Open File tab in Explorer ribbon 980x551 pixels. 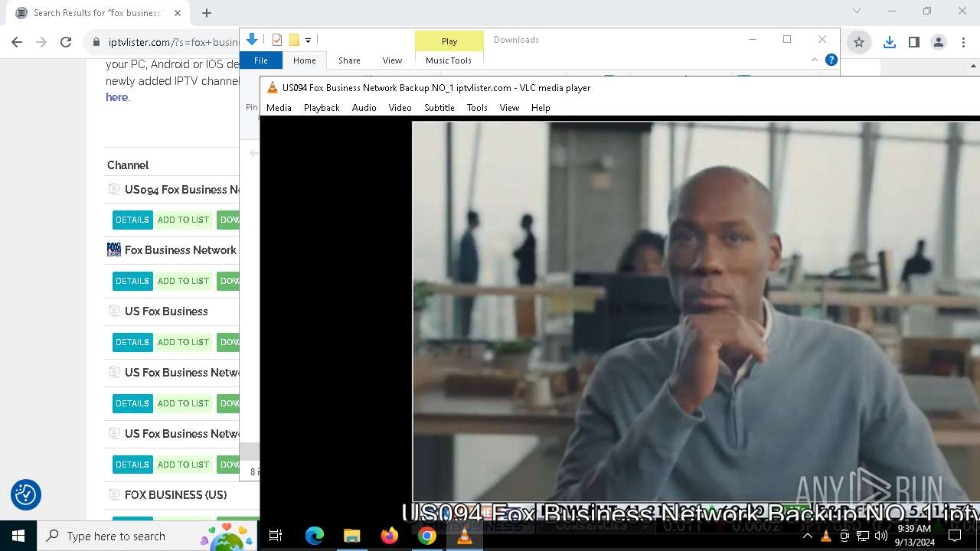pos(261,60)
